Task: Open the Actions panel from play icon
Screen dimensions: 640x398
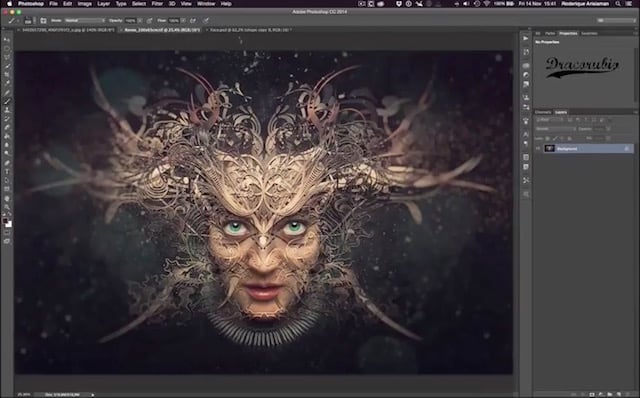Action: (x=526, y=38)
